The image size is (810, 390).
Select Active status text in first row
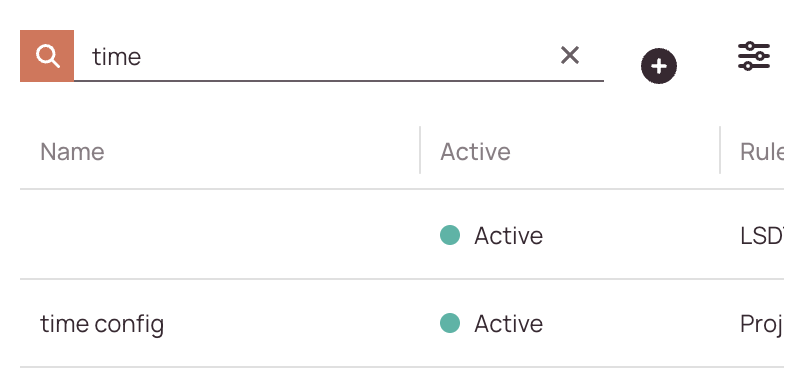pos(508,236)
